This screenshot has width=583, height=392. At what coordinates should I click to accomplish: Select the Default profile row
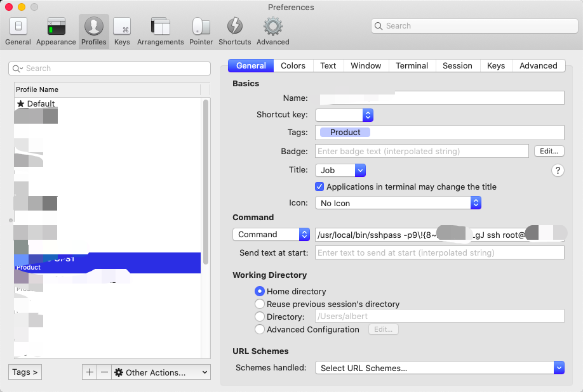point(107,103)
